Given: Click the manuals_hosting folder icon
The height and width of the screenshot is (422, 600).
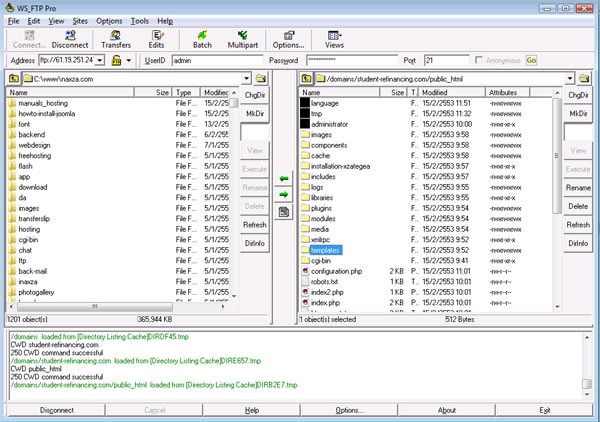Looking at the screenshot, I should coord(12,103).
